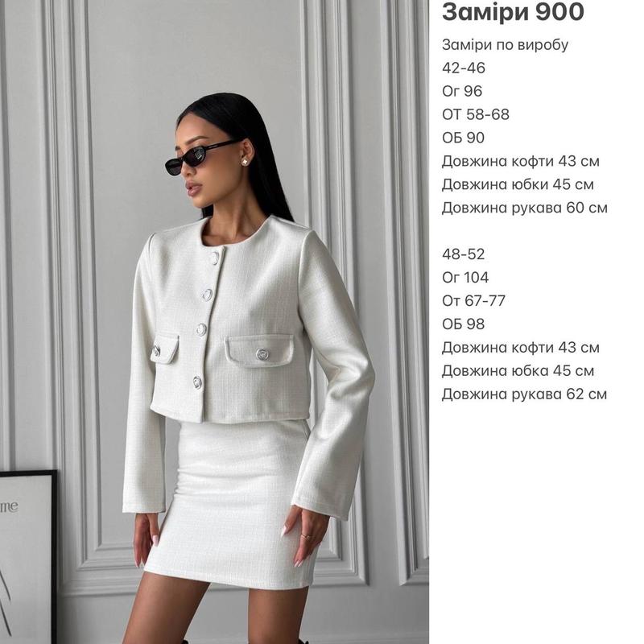Click the top button of the white jacket
Image resolution: width=644 pixels, height=644 pixels.
(214, 258)
